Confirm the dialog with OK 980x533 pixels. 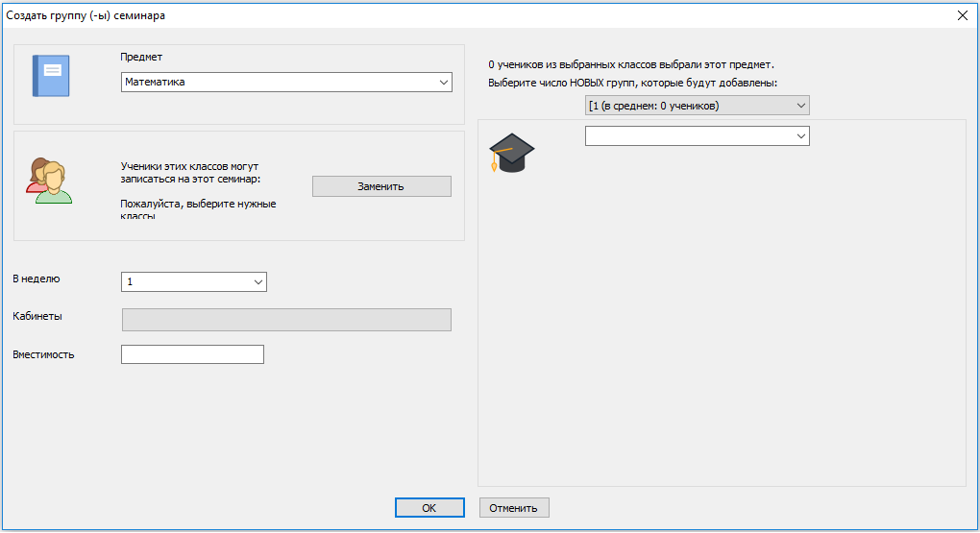click(x=429, y=508)
